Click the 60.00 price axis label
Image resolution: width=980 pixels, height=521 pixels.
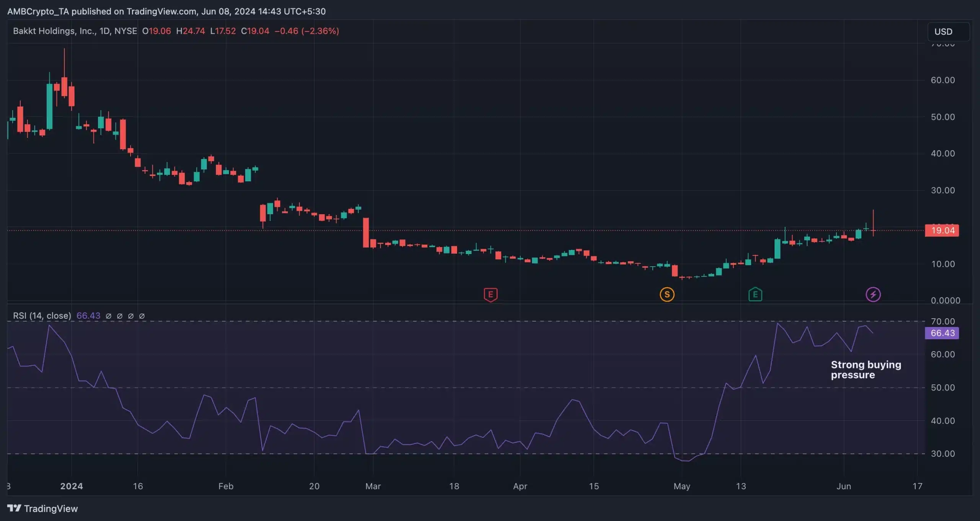click(x=943, y=80)
